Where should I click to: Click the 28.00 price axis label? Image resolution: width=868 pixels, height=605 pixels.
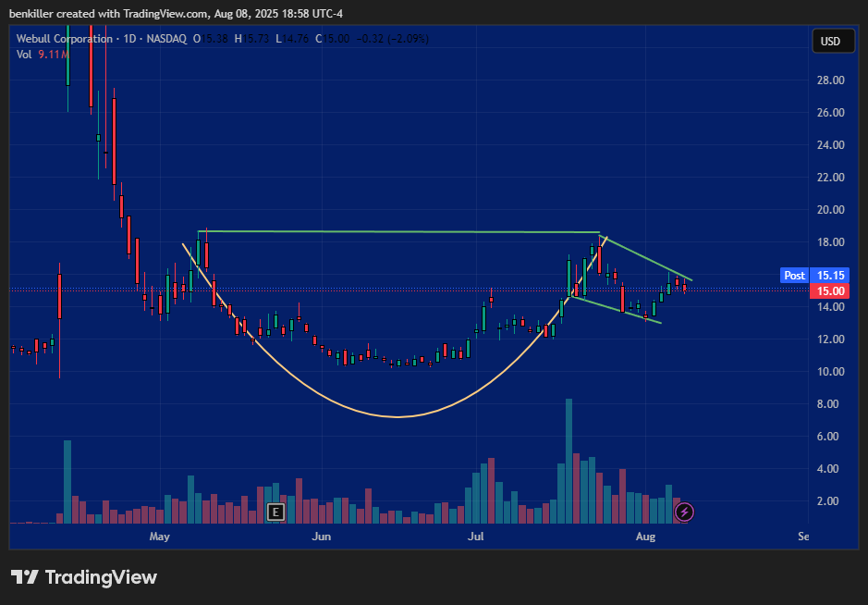[830, 80]
